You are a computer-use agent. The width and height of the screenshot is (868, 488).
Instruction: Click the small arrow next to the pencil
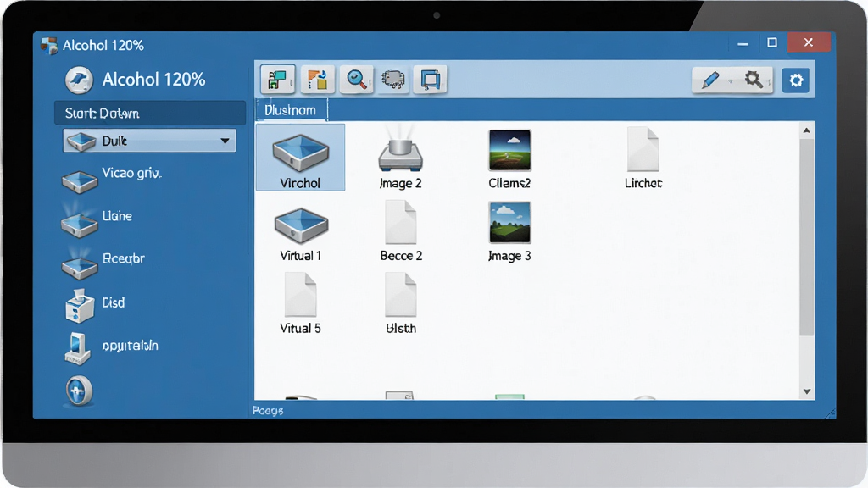731,81
